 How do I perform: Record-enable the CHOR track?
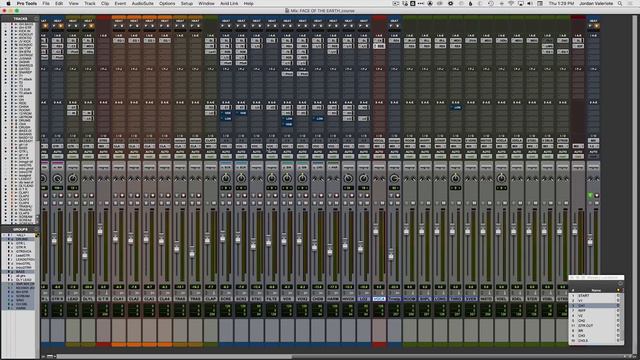pos(321,196)
